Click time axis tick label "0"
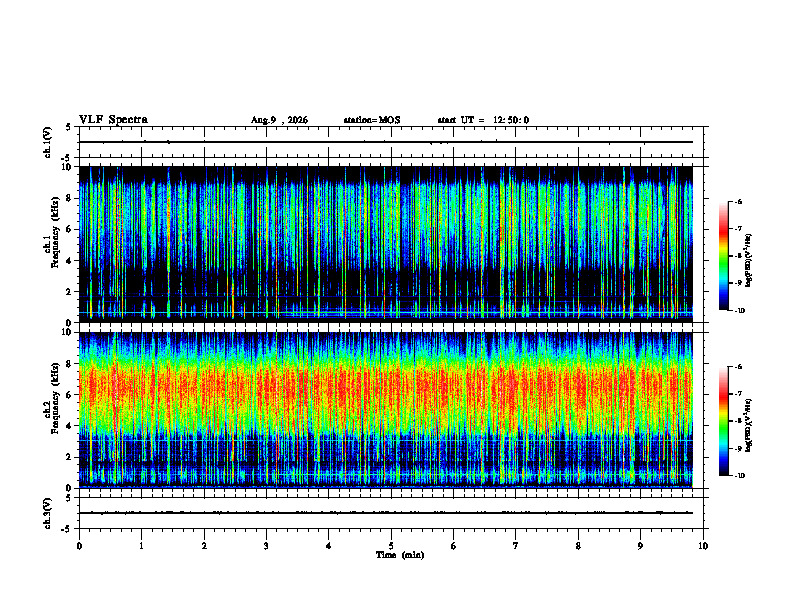This screenshot has width=792, height=612. tap(79, 546)
